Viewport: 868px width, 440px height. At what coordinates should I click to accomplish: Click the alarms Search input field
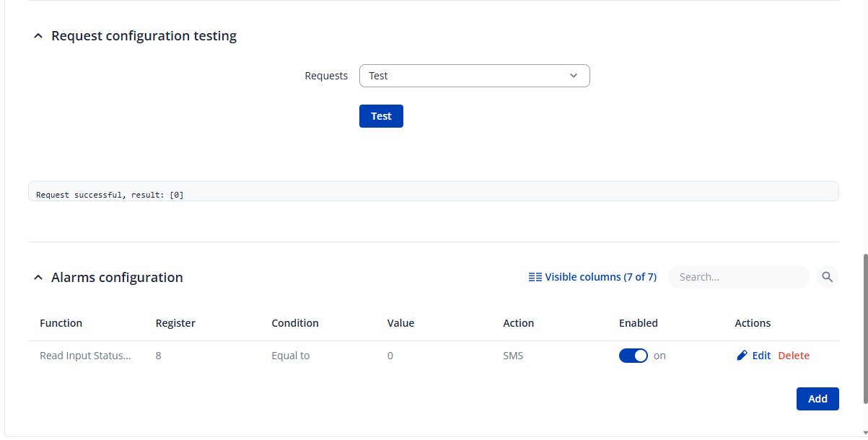738,277
